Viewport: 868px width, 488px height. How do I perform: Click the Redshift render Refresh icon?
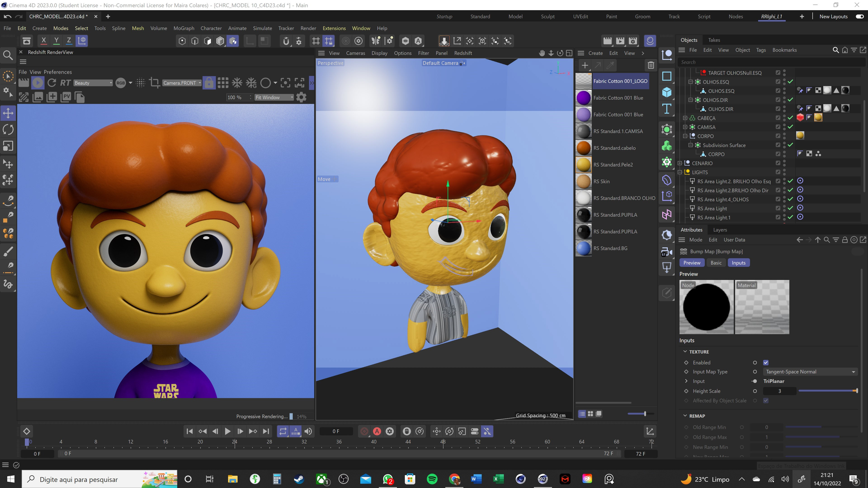52,83
